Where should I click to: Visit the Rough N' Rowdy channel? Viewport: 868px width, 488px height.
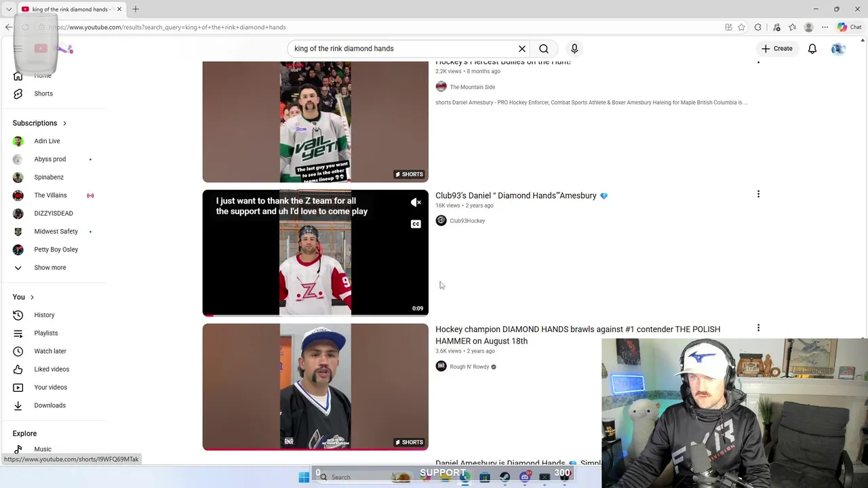pyautogui.click(x=469, y=367)
